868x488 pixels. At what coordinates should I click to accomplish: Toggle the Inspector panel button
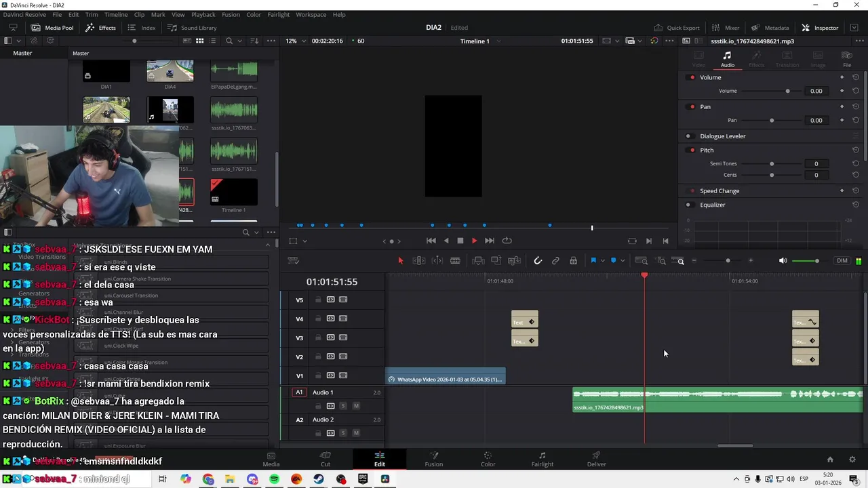820,28
